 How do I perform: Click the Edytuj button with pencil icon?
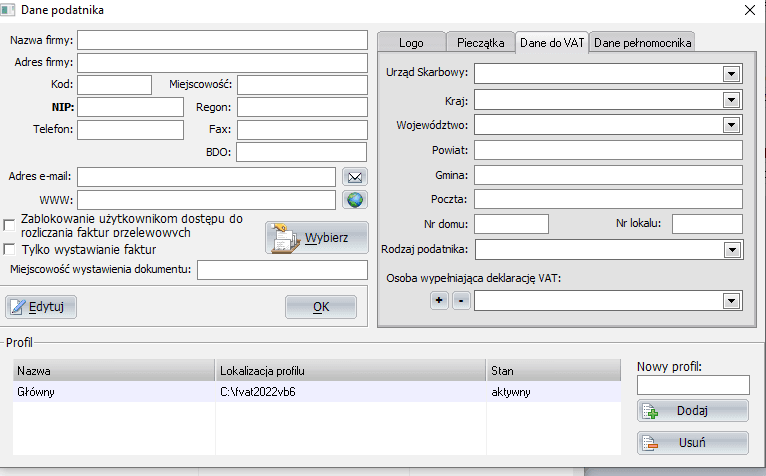click(41, 307)
